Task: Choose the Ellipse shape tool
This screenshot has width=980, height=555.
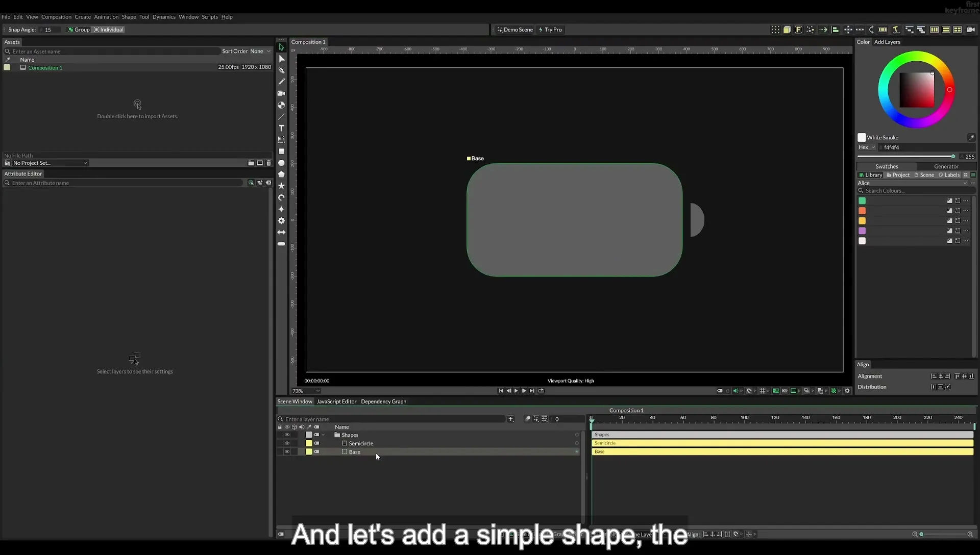Action: pos(281,163)
